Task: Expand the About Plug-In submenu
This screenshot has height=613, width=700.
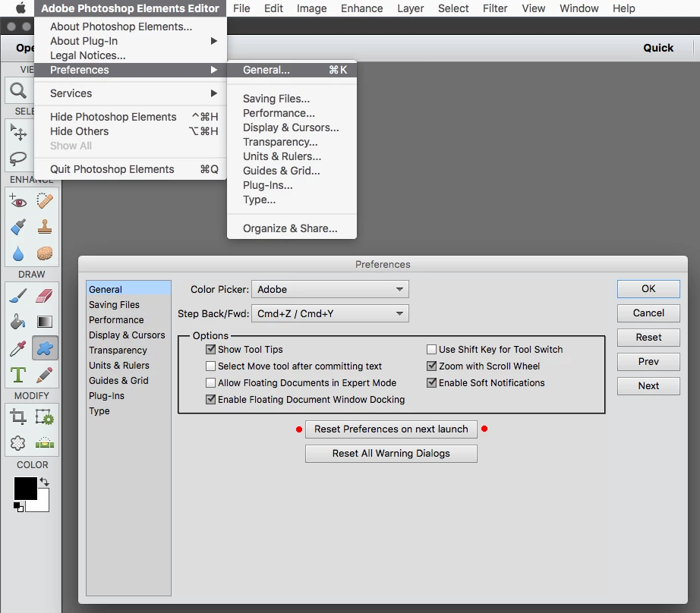Action: coord(131,41)
